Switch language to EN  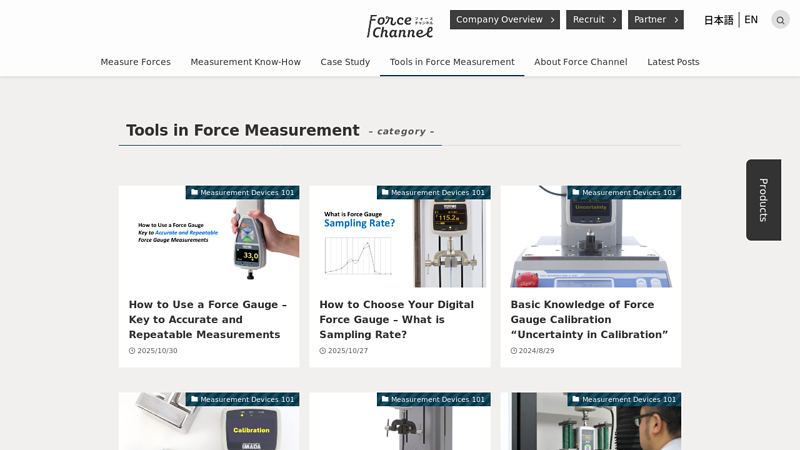(751, 20)
